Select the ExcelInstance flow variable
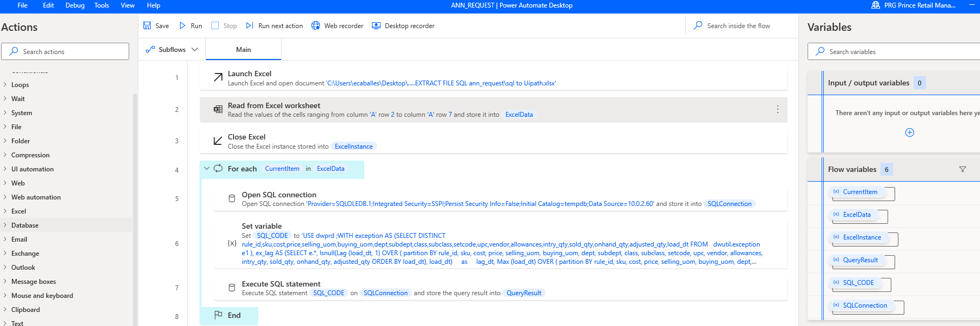 coord(858,237)
